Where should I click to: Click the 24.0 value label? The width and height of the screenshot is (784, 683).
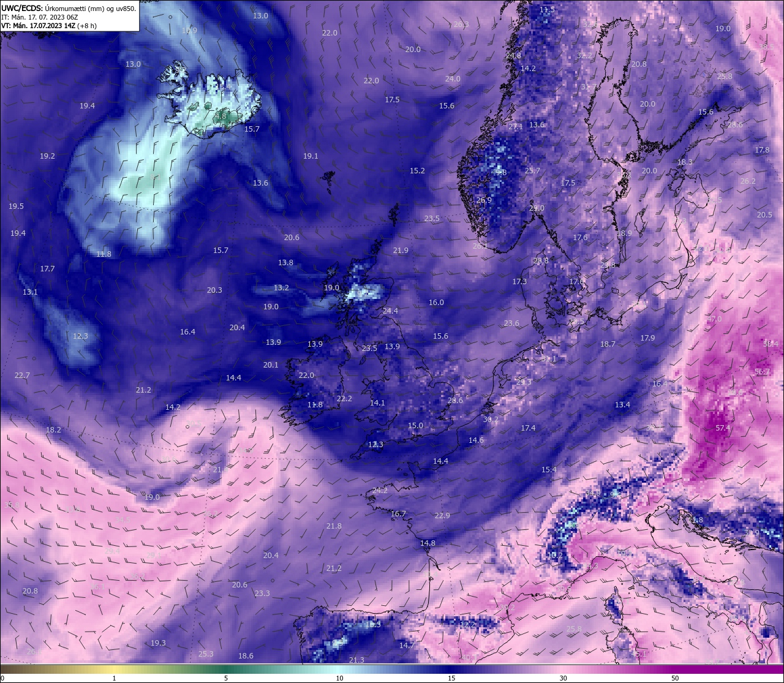coord(453,79)
